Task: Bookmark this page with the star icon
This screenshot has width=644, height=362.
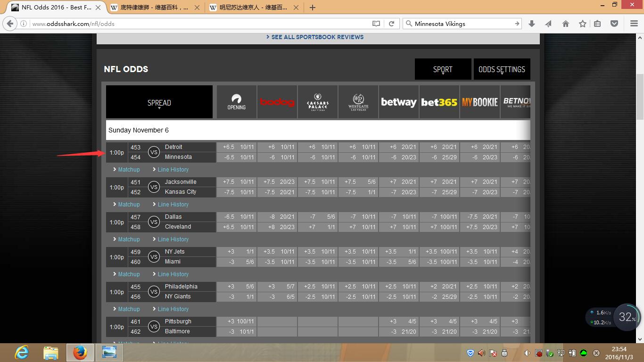Action: (x=583, y=24)
